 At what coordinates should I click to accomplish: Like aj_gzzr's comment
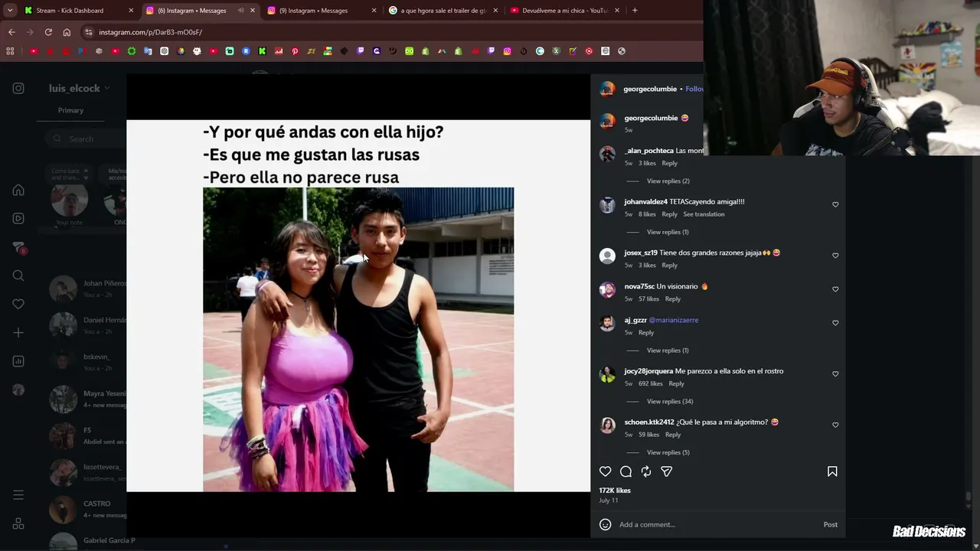835,323
